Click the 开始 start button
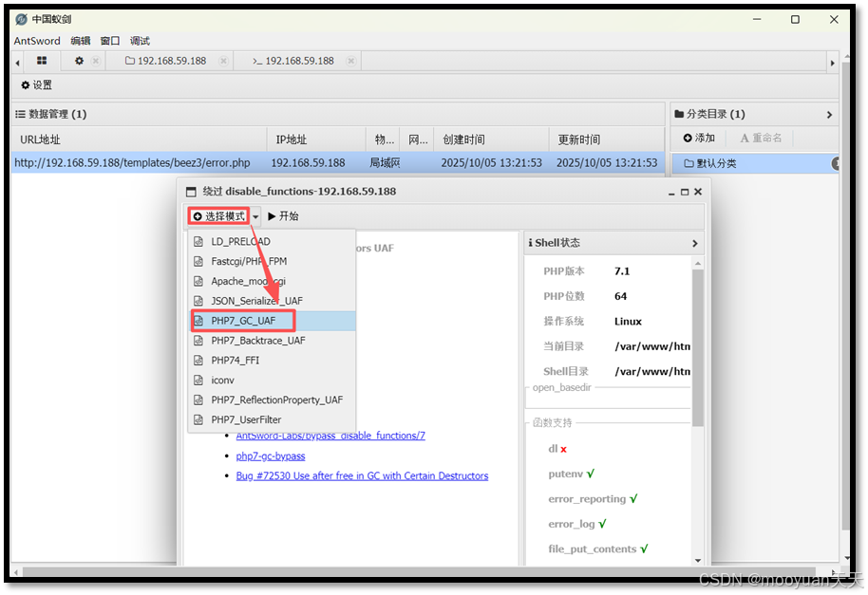This screenshot has width=868, height=595. (x=283, y=216)
